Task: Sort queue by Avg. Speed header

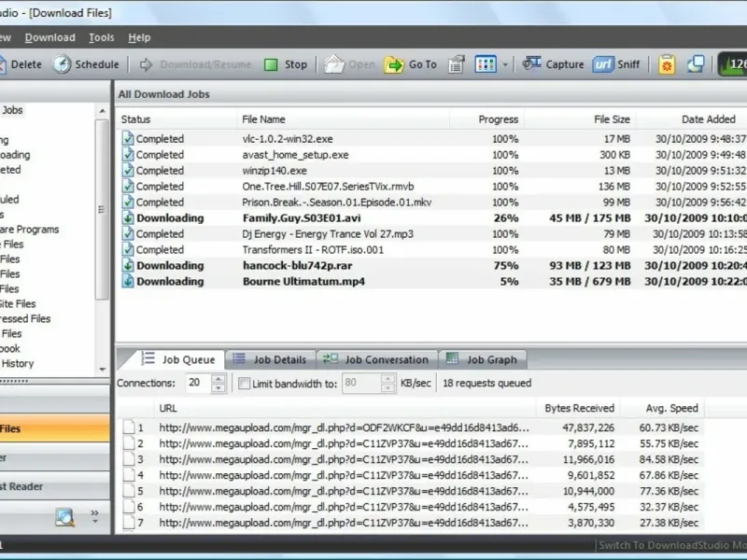Action: click(662, 408)
